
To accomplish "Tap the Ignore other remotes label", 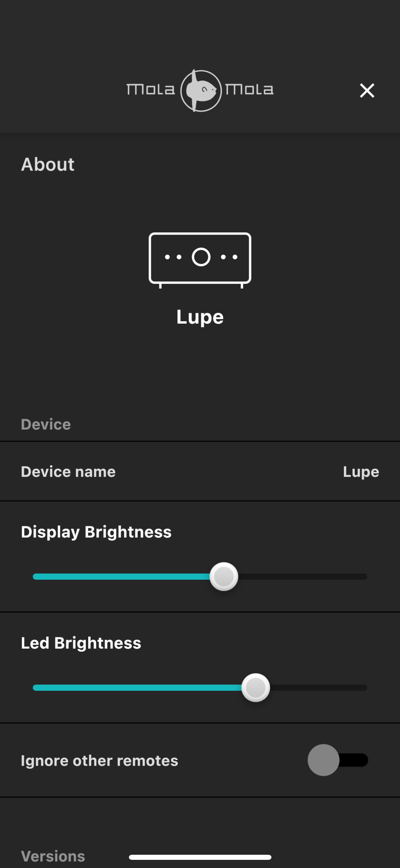I will click(99, 761).
